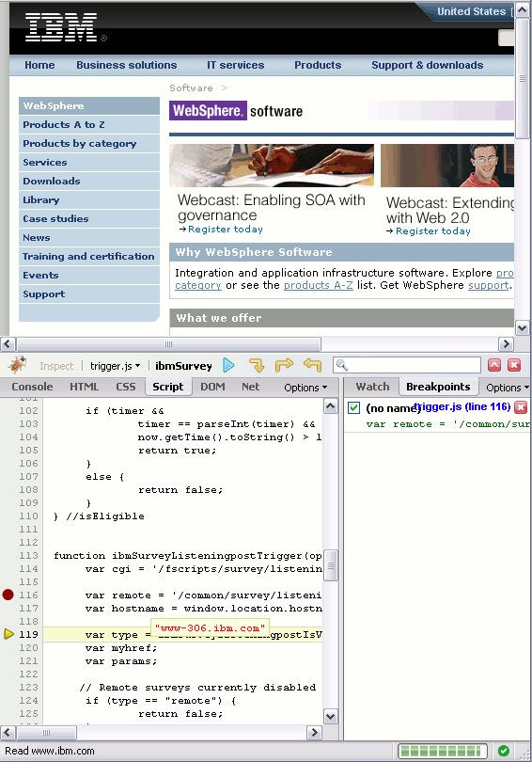This screenshot has height=762, width=532.
Task: Uncheck the trigger.js breakpoint checkbox
Action: (353, 407)
